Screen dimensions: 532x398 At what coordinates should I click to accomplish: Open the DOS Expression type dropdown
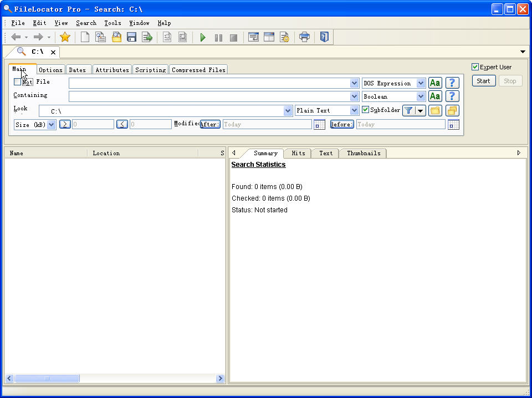coord(421,83)
